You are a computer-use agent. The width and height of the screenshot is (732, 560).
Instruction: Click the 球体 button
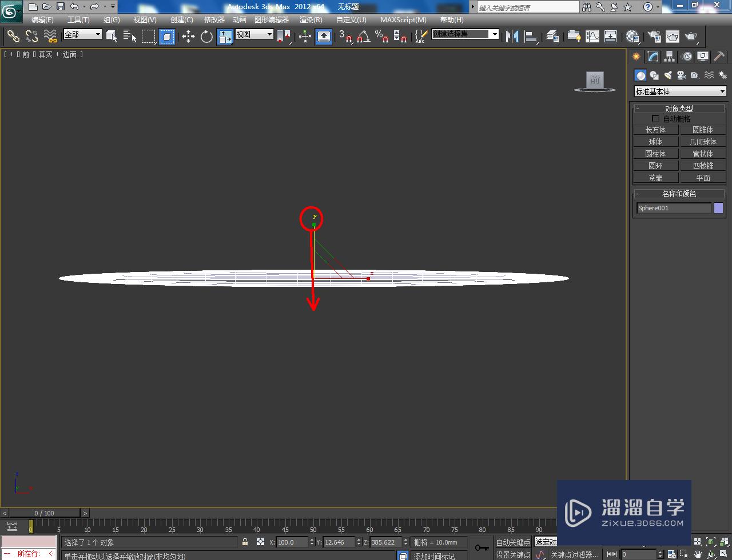coord(655,142)
